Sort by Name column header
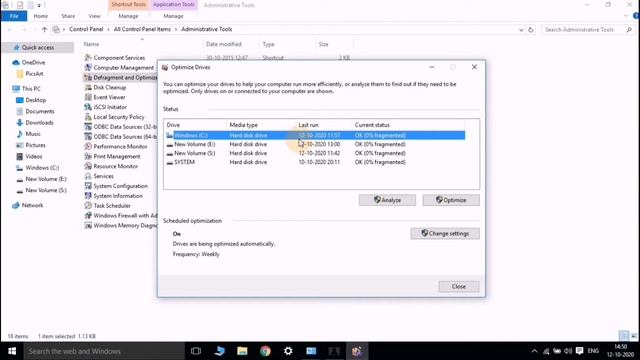Image resolution: width=640 pixels, height=360 pixels. (142, 44)
